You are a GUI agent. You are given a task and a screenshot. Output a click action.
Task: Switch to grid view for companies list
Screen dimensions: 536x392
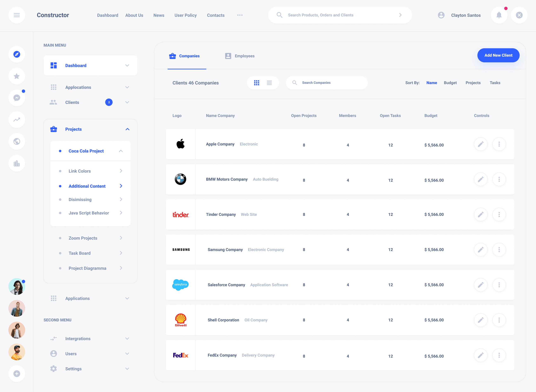(257, 82)
